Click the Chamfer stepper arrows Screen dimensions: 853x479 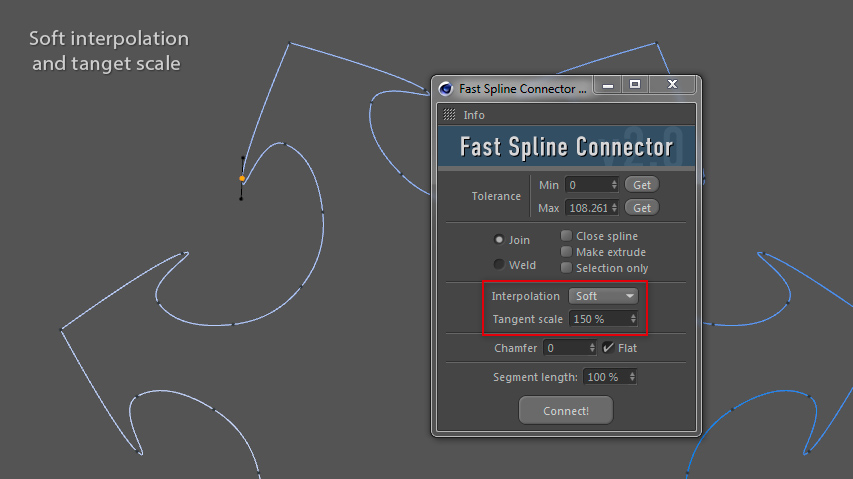592,348
